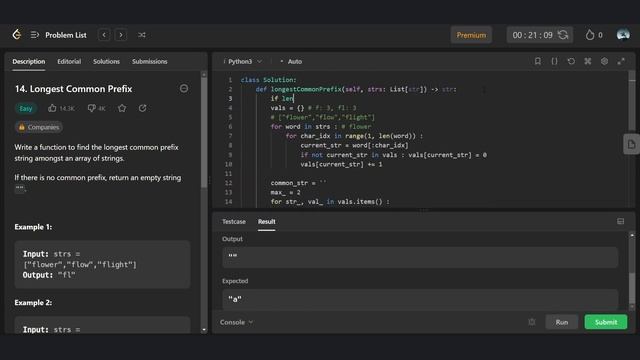Screen dimensions: 640x360
Task: Pick a random problem shuffle icon
Action: tap(142, 35)
